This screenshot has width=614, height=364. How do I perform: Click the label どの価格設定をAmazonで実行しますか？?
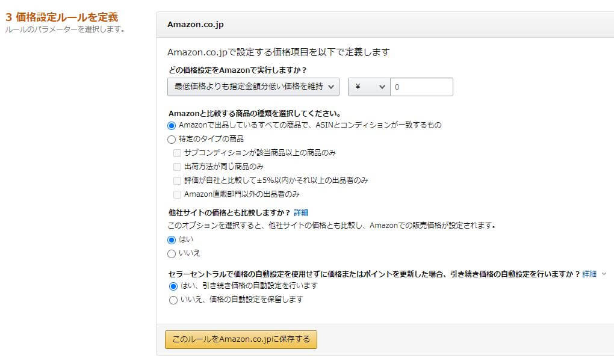point(237,70)
